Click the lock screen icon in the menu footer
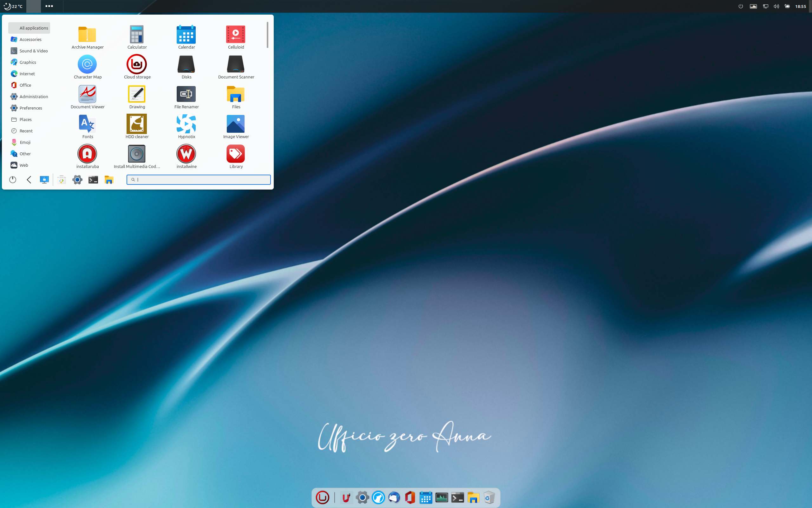 point(44,180)
